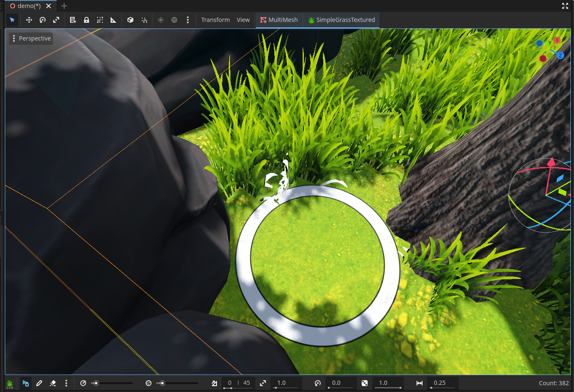This screenshot has width=574, height=392.
Task: Create a new scene with the plus button
Action: click(x=64, y=6)
